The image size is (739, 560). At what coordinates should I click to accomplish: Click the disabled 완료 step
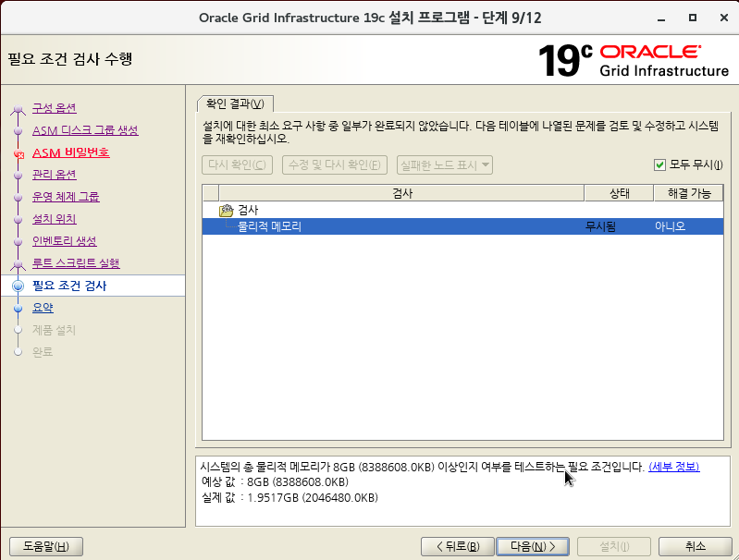click(43, 352)
